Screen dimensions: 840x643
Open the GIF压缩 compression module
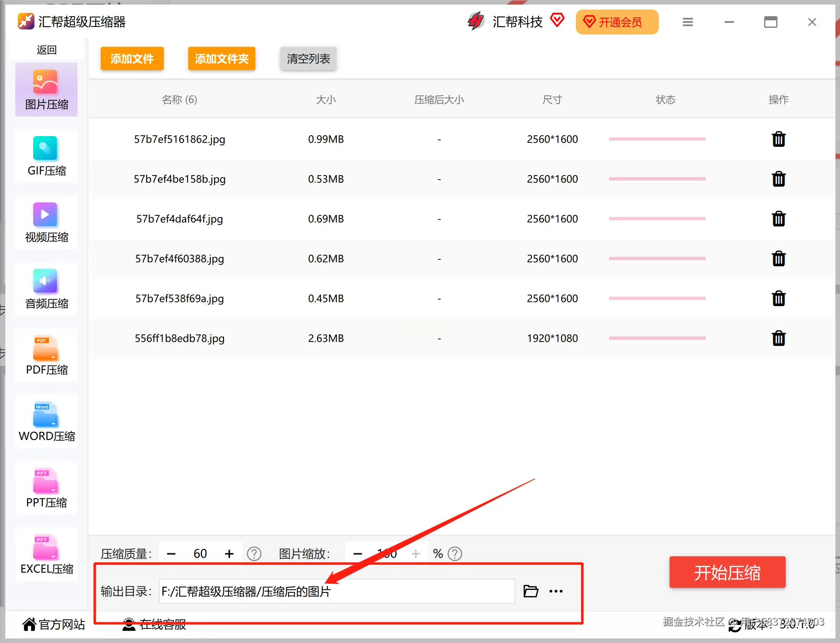tap(46, 156)
